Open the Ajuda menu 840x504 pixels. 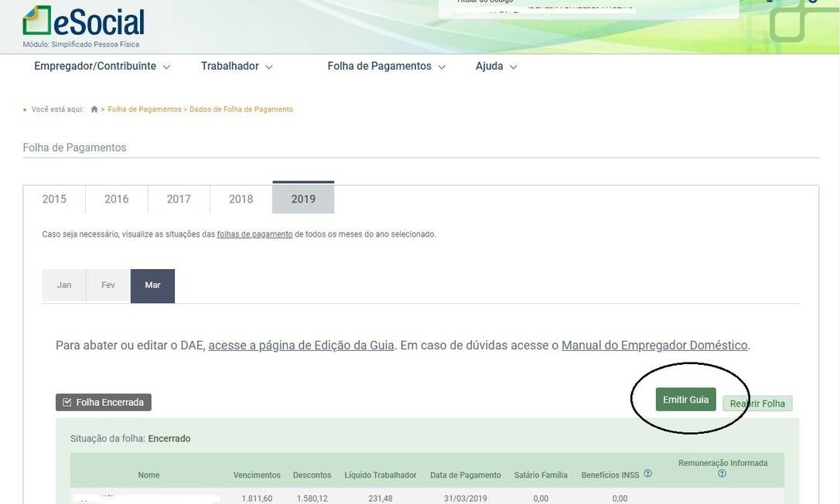[x=496, y=66]
